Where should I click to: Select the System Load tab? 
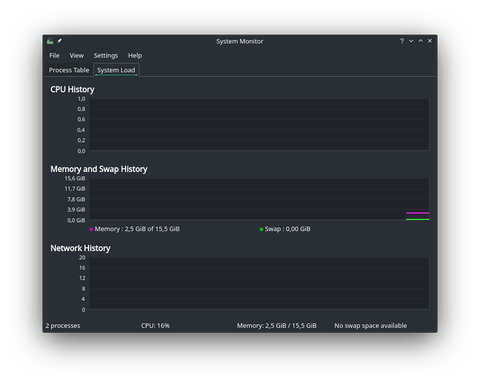pyautogui.click(x=116, y=70)
